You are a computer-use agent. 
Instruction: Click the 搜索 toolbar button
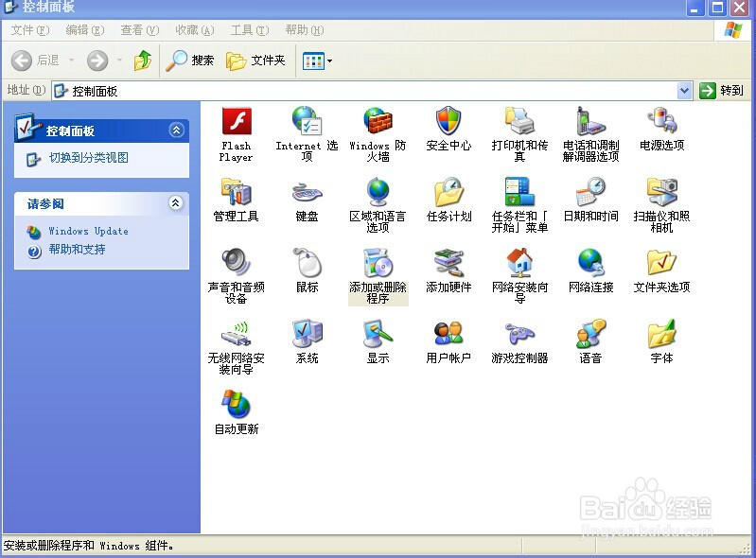point(190,61)
